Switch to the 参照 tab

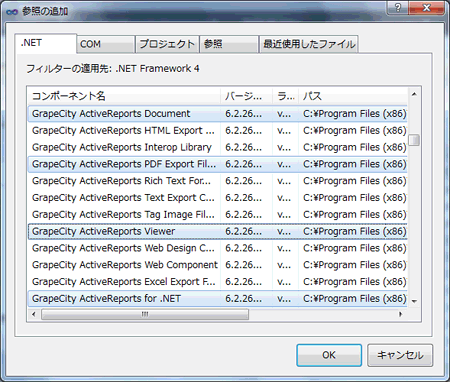pos(229,44)
